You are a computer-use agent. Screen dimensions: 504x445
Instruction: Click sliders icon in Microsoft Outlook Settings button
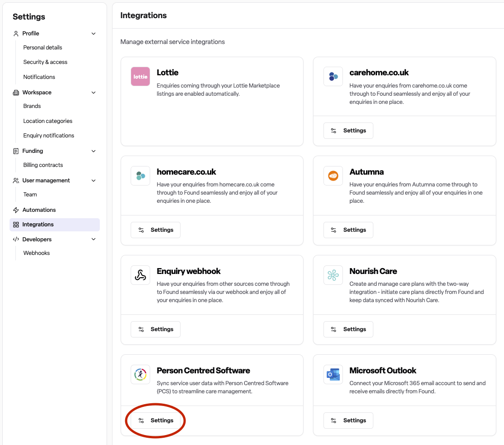point(333,421)
